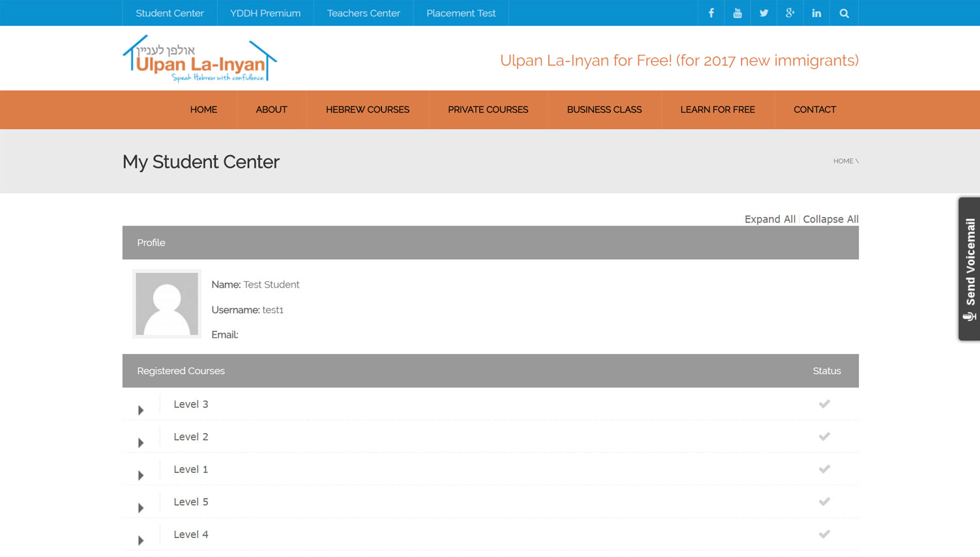Click the profile avatar thumbnail

click(x=167, y=304)
